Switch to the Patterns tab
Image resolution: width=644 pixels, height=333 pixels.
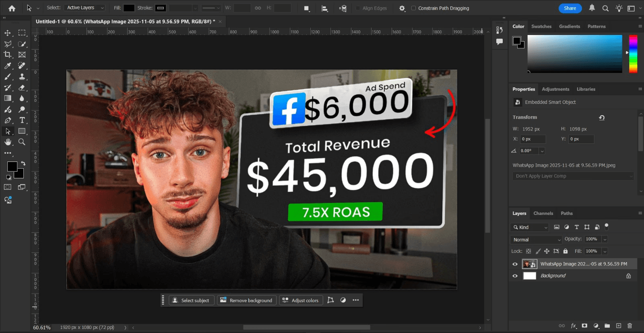point(597,26)
